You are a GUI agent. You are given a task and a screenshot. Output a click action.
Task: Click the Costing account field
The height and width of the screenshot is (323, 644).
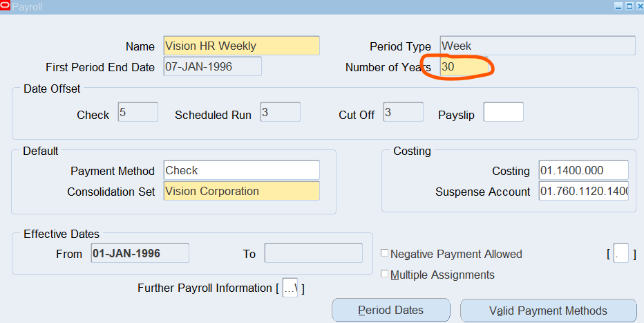click(x=583, y=170)
